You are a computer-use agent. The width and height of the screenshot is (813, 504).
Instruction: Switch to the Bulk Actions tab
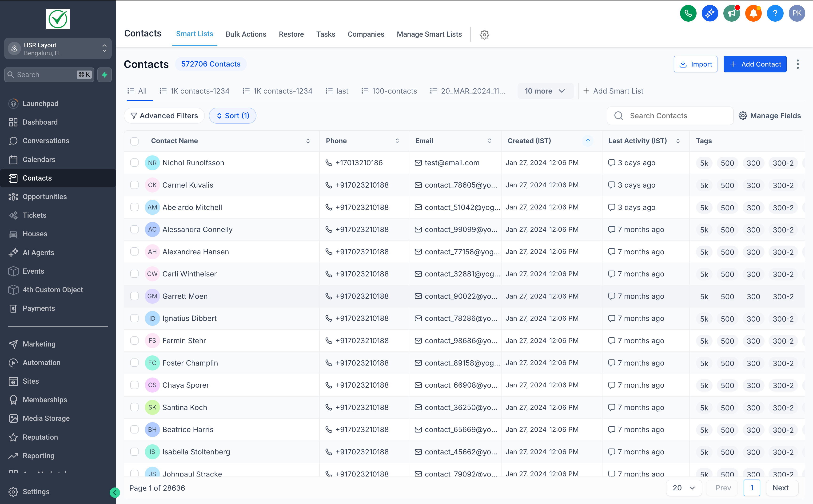[246, 34]
